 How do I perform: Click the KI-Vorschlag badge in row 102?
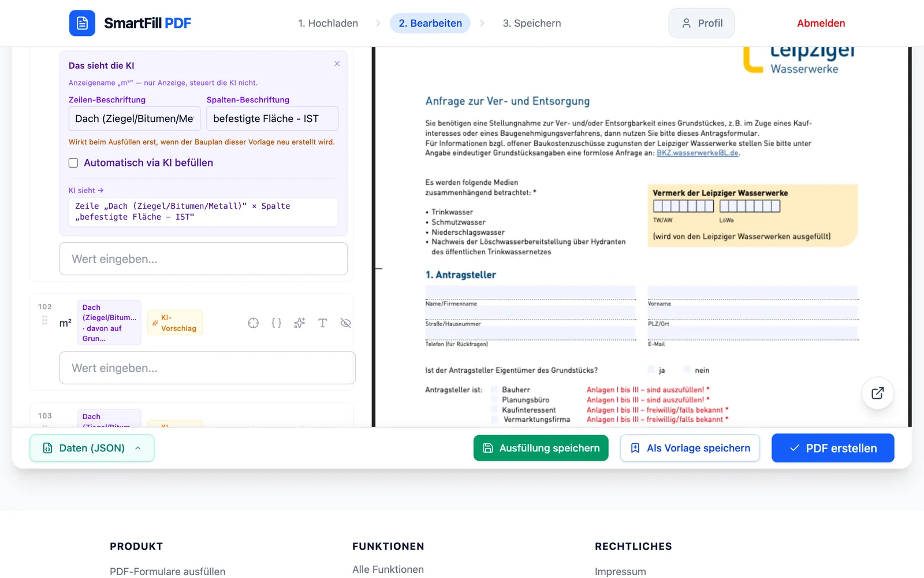click(x=175, y=323)
